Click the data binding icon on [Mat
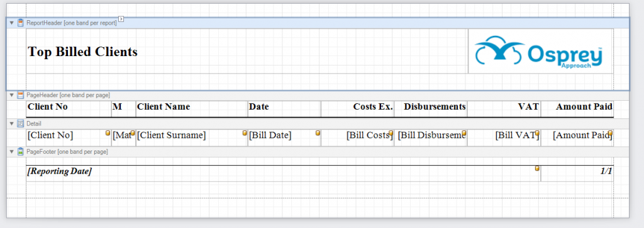The width and height of the screenshot is (644, 228). click(133, 133)
